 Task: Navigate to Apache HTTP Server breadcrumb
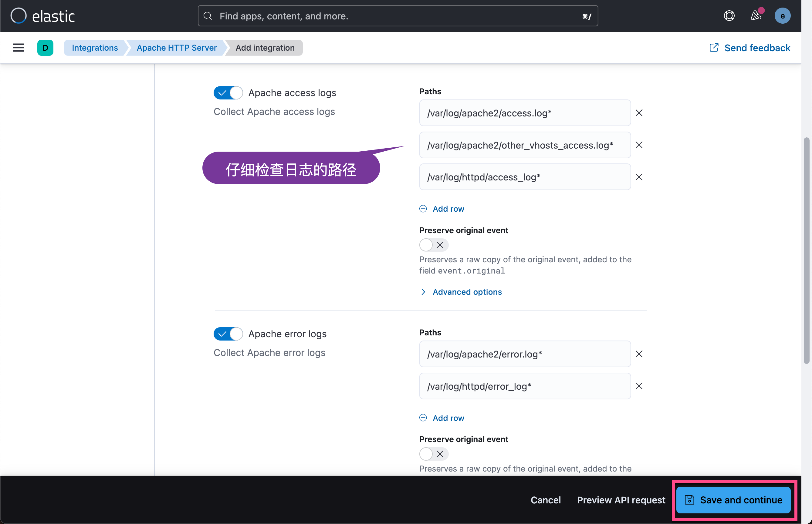176,48
